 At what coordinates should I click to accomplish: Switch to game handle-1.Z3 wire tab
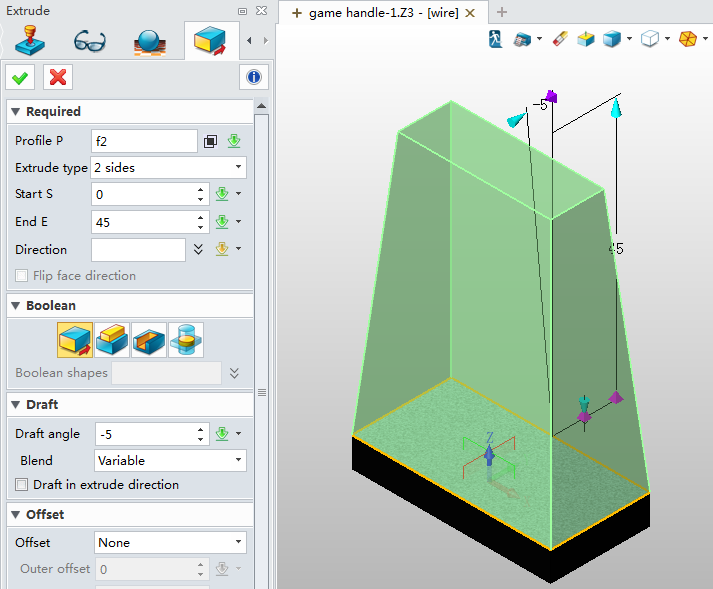(383, 13)
